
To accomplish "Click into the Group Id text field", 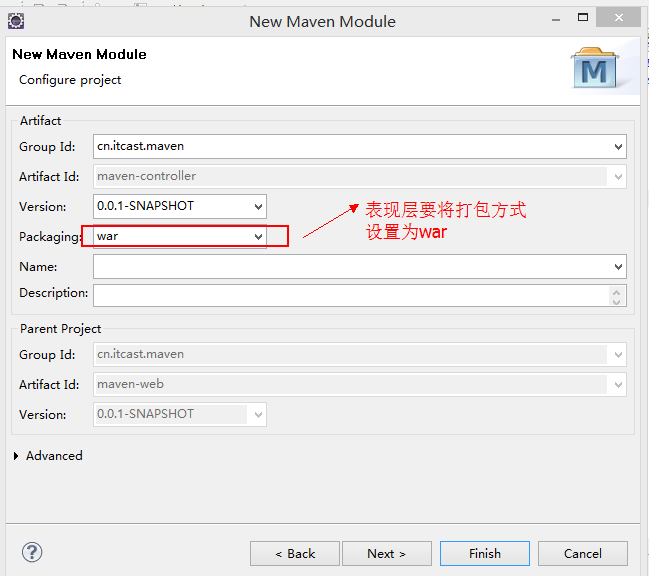I will click(350, 146).
